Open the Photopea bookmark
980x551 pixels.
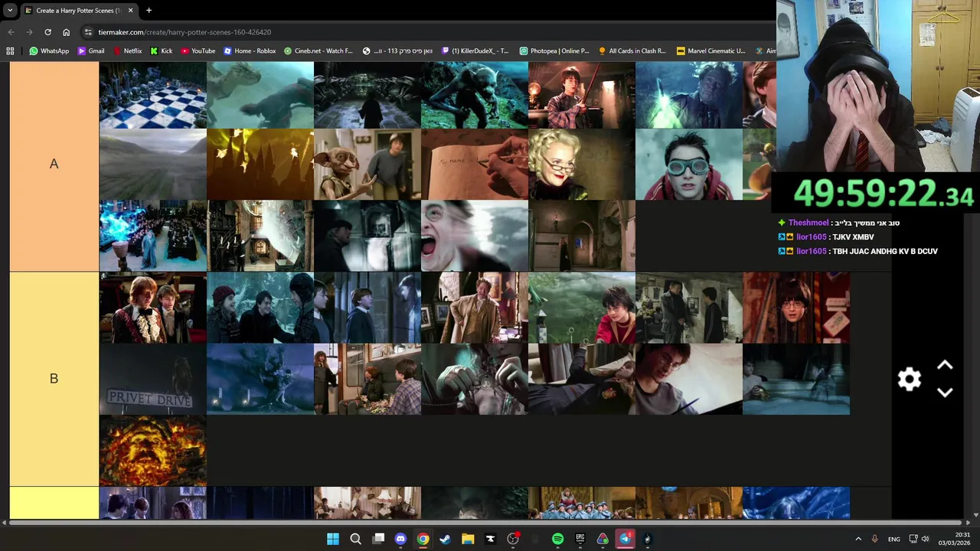(554, 51)
